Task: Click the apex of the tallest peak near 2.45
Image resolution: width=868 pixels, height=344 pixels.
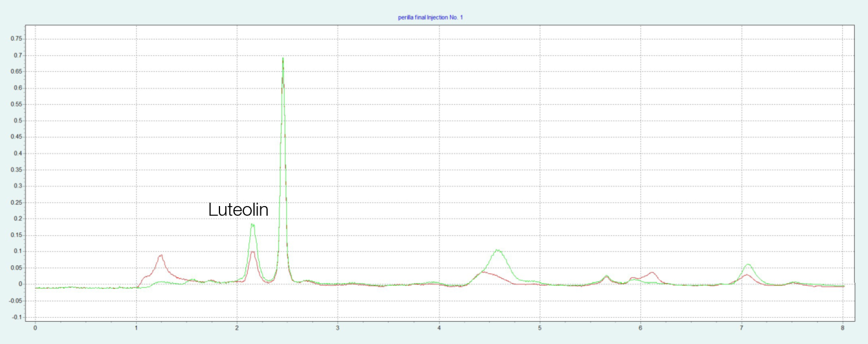Action: tap(283, 58)
